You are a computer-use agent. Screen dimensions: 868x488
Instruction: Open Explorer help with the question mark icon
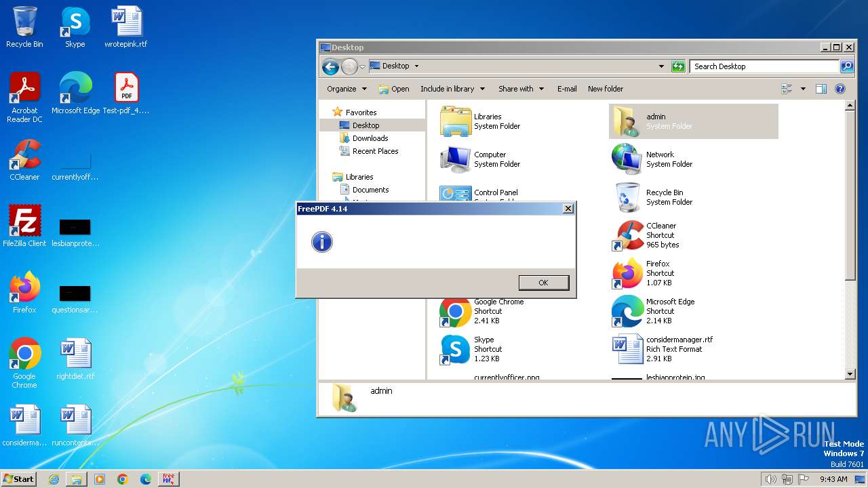[840, 89]
